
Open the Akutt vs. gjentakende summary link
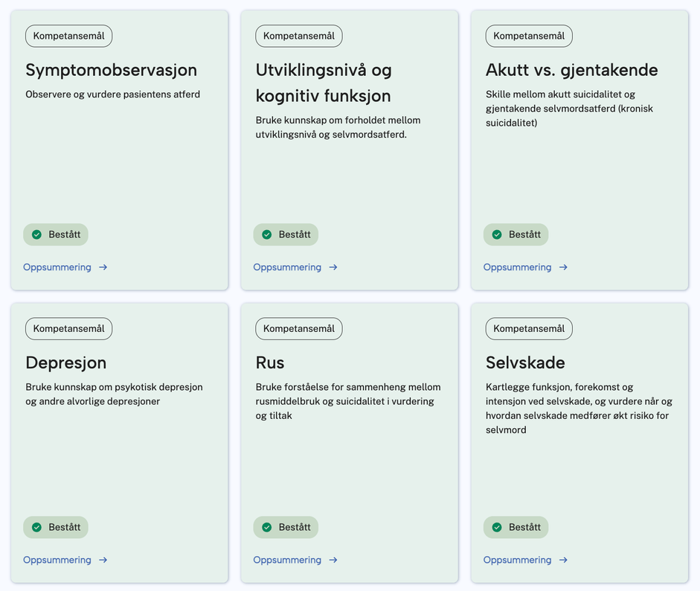click(518, 267)
